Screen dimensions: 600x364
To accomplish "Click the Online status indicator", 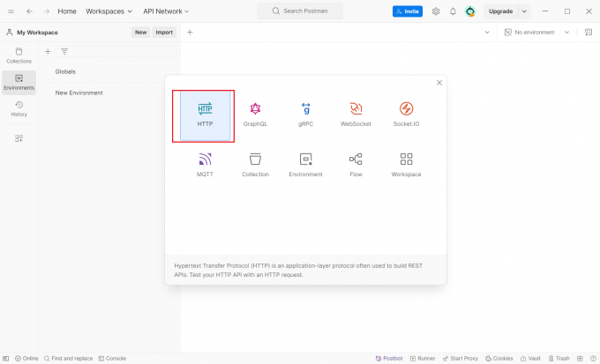I will tap(26, 358).
